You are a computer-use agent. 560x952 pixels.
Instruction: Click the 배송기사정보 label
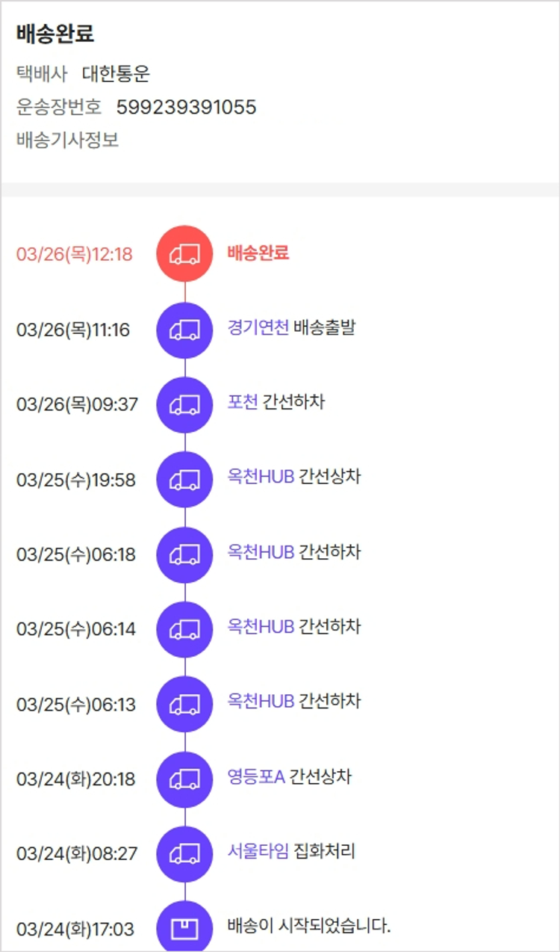pyautogui.click(x=67, y=140)
